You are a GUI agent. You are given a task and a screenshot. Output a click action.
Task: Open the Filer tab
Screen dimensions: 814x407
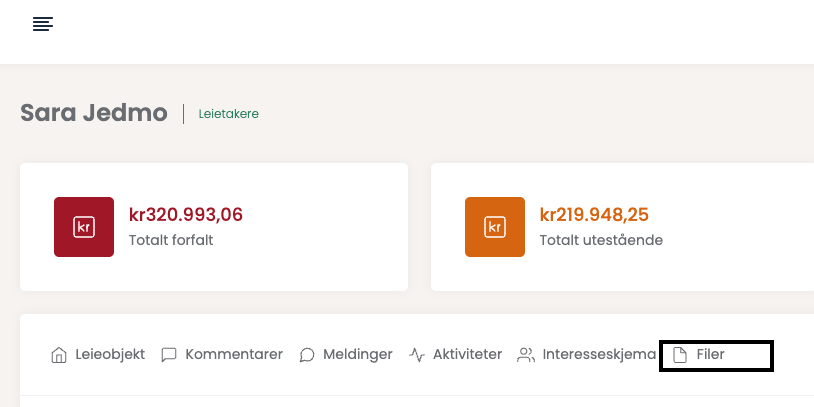click(711, 354)
